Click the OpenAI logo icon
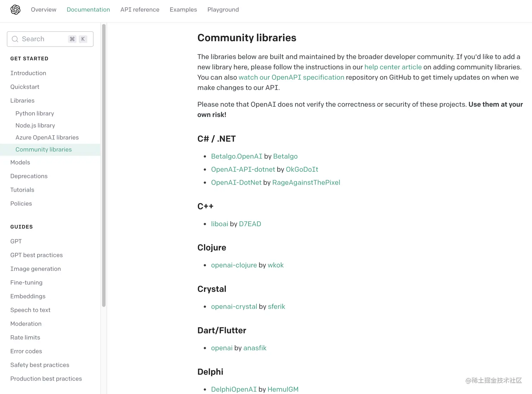Image resolution: width=532 pixels, height=394 pixels. 15,10
